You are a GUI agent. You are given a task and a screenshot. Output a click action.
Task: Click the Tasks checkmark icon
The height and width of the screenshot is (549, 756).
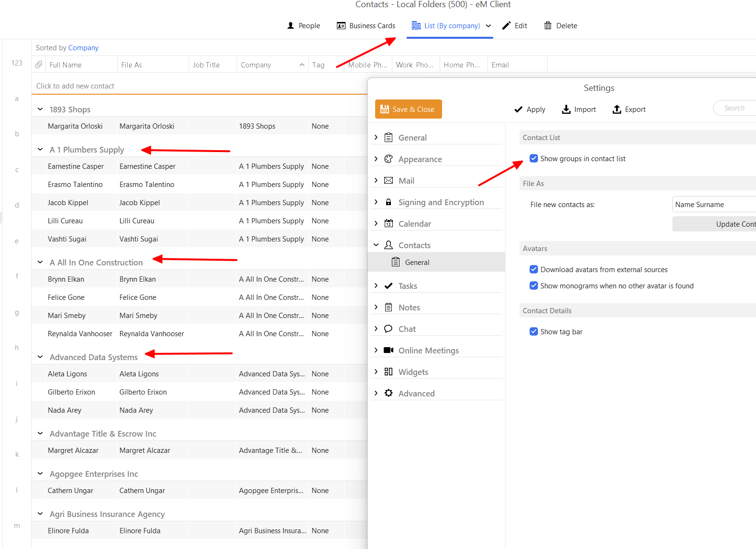coord(389,285)
